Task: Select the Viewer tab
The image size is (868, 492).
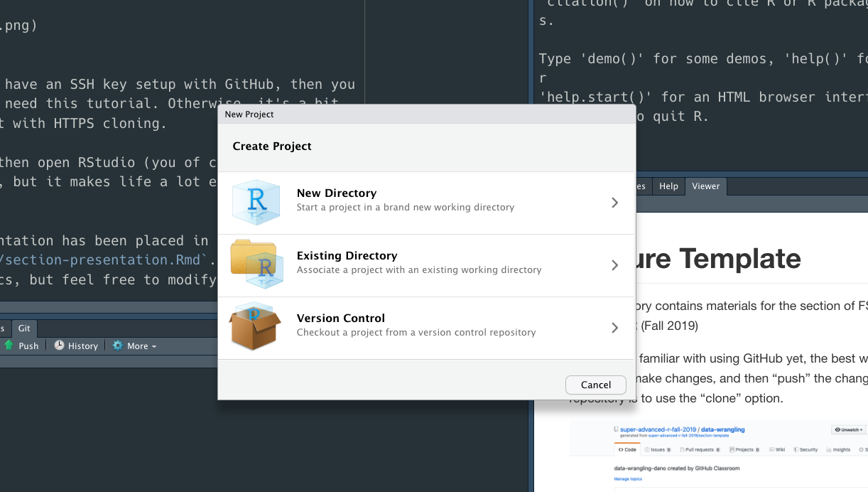Action: click(x=705, y=186)
